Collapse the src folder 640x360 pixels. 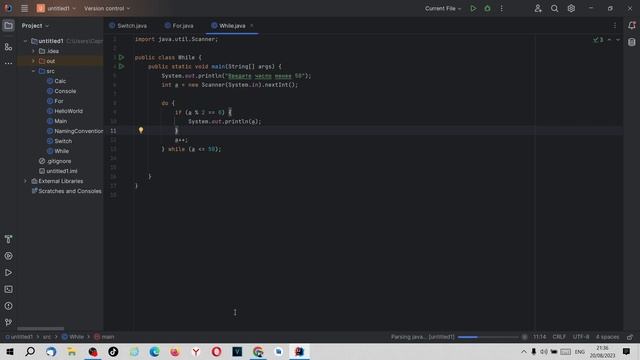point(33,71)
